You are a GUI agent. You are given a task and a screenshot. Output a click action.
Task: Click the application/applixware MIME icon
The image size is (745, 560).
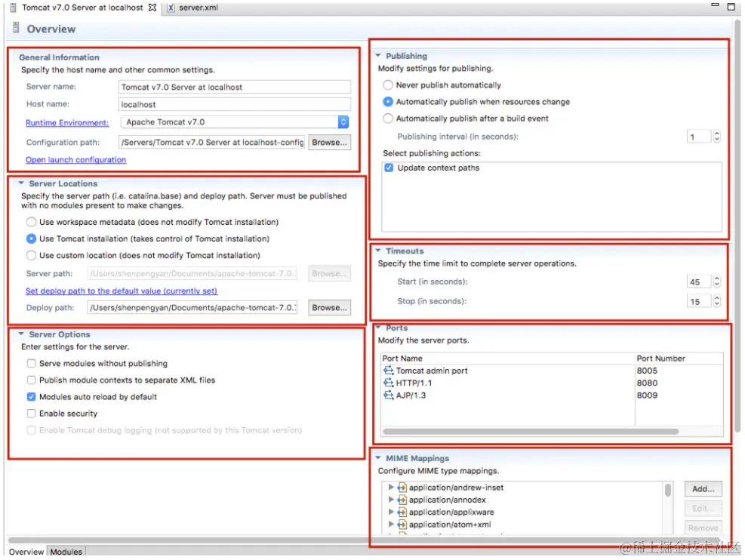[x=402, y=512]
